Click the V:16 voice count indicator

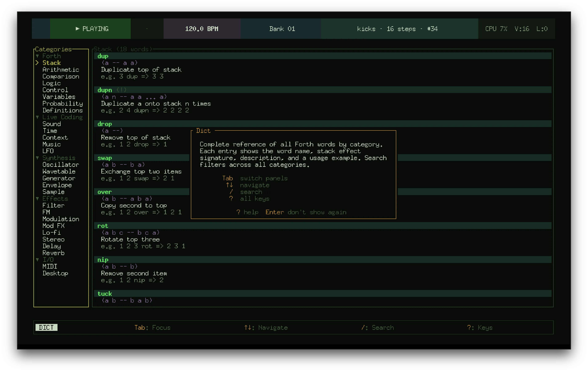(522, 29)
